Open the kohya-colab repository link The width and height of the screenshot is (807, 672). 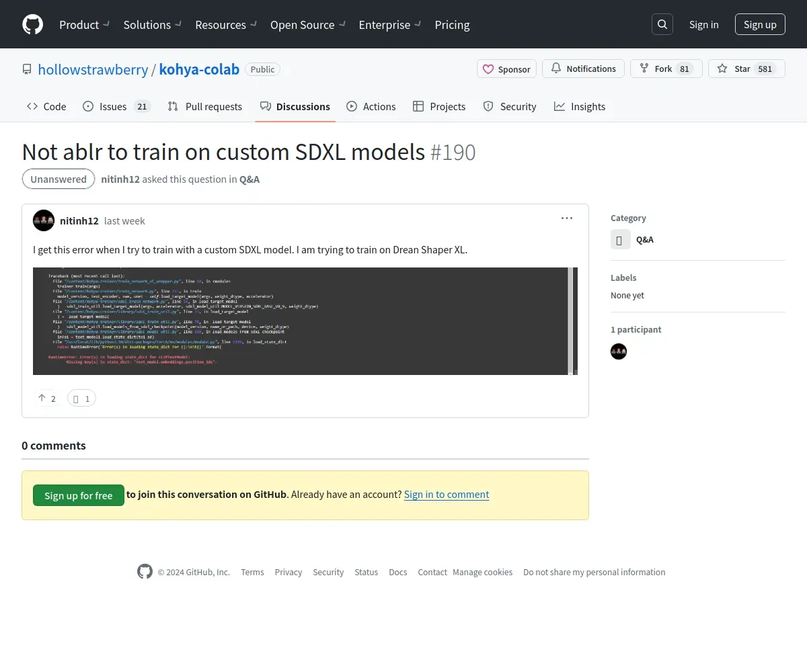199,69
